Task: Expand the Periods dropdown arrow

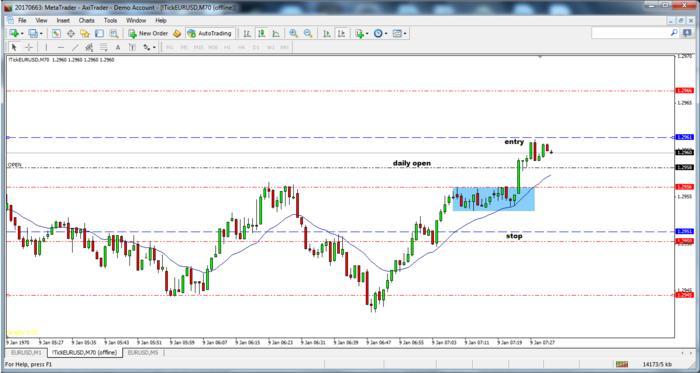Action: click(x=386, y=33)
